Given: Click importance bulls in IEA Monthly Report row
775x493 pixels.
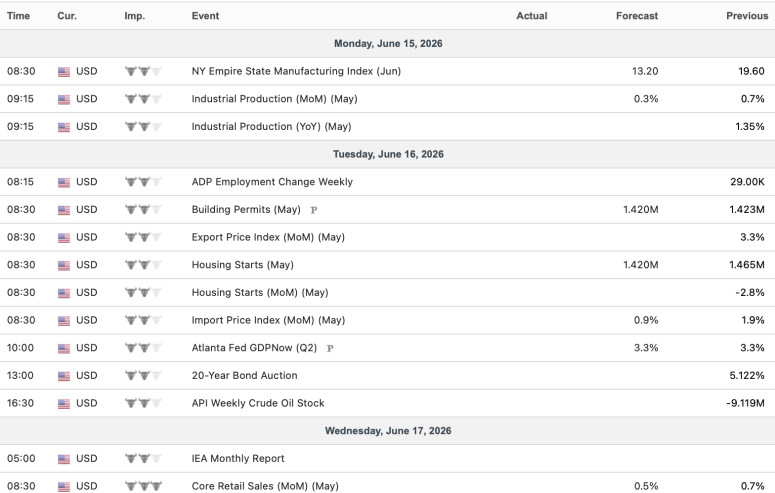Looking at the screenshot, I should point(143,459).
